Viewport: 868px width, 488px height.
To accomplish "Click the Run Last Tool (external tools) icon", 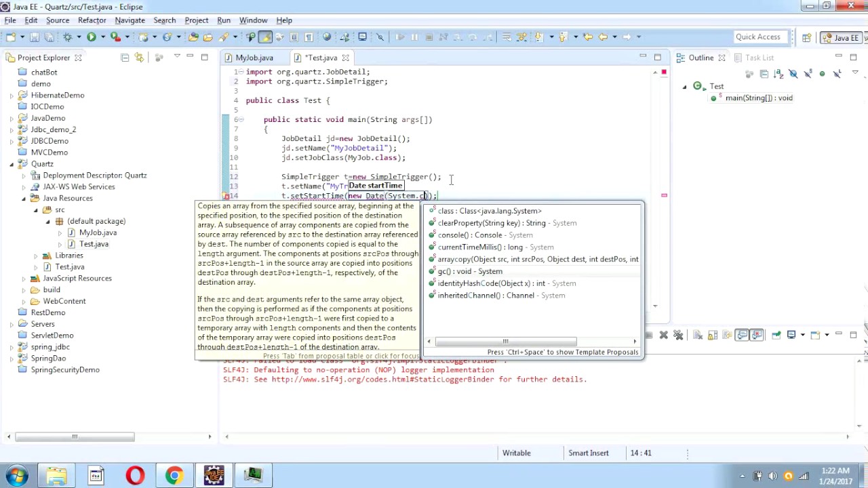I will 115,37.
